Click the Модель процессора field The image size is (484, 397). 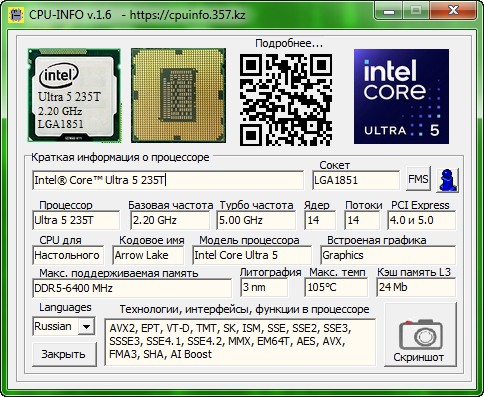click(252, 255)
